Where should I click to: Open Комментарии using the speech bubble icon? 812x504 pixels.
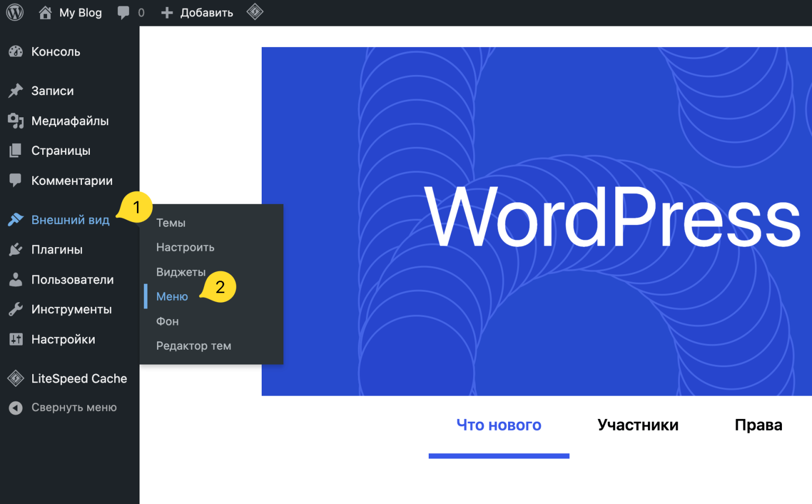[x=15, y=180]
